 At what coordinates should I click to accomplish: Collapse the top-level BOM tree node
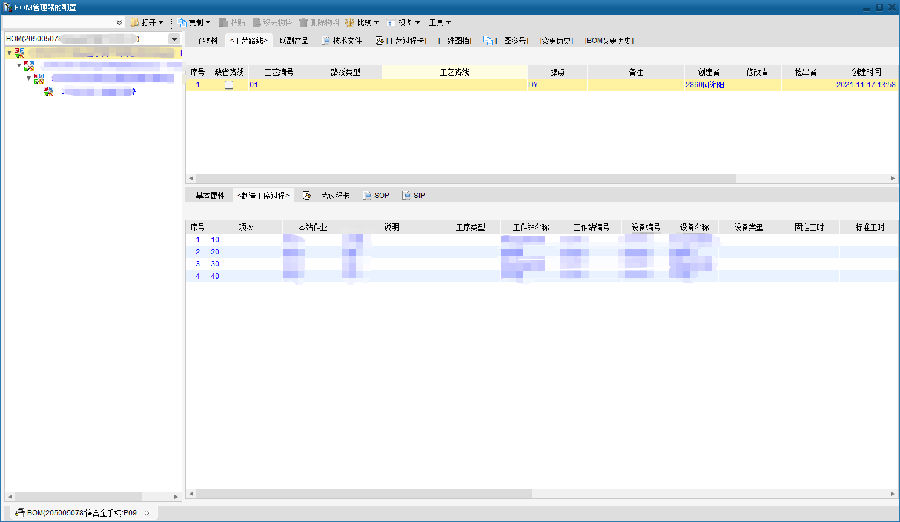point(9,52)
